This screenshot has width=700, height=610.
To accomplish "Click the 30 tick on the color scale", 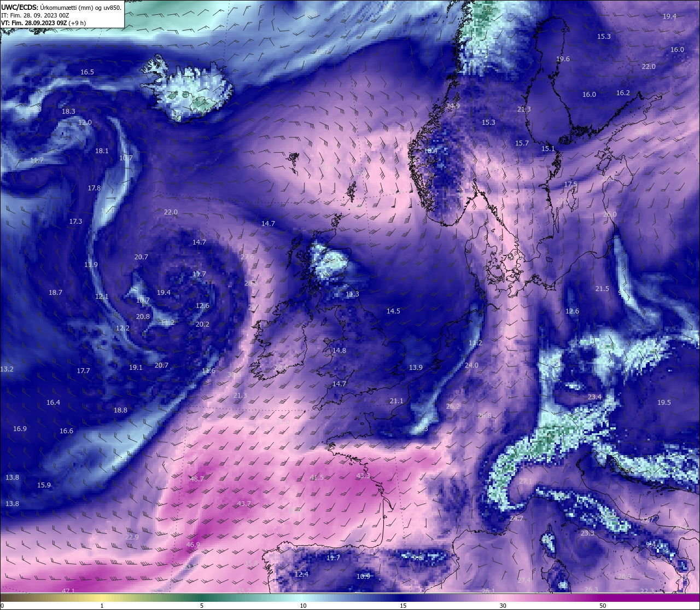I will [x=503, y=606].
